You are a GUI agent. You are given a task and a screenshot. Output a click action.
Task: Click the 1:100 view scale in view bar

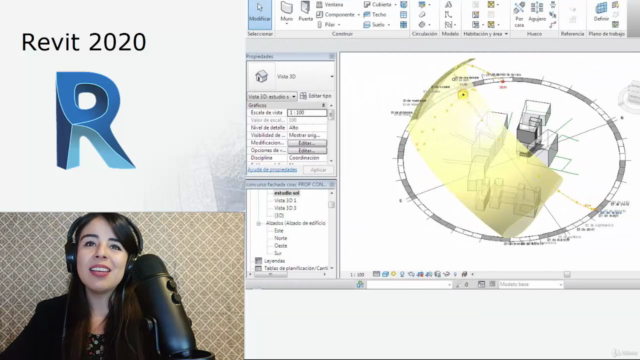click(357, 275)
